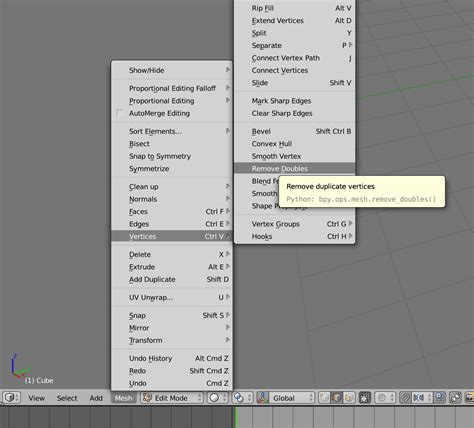Click the green current-frame line in the timeline

pyautogui.click(x=237, y=417)
